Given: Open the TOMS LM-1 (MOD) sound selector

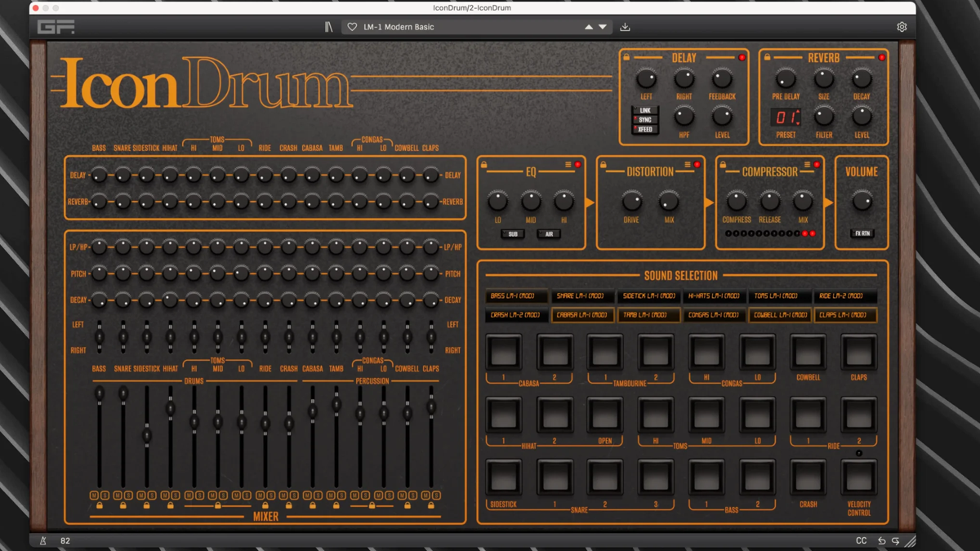Looking at the screenshot, I should pyautogui.click(x=779, y=296).
